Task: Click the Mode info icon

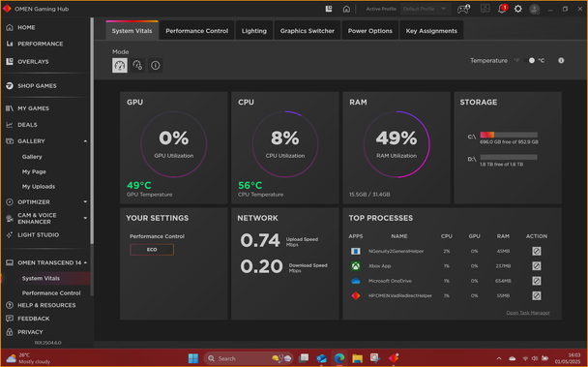Action: click(x=156, y=65)
